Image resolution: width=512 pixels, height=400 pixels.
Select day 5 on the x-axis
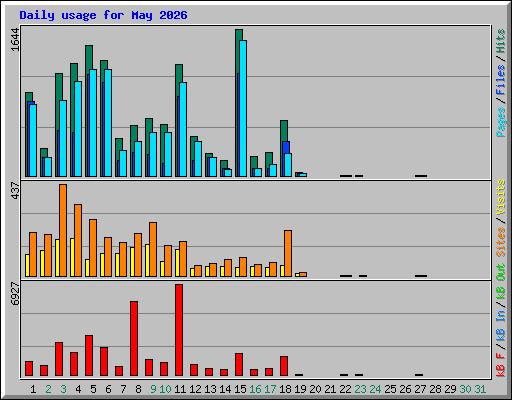point(93,389)
